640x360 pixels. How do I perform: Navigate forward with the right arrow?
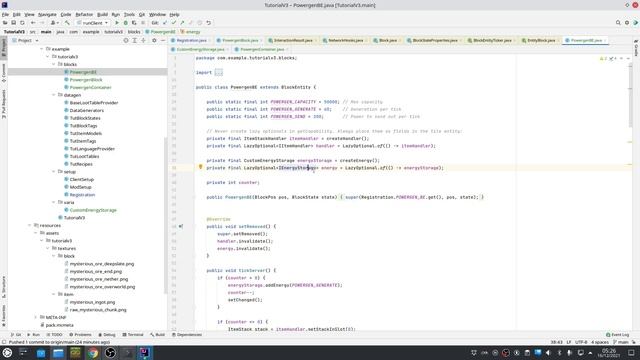42,23
